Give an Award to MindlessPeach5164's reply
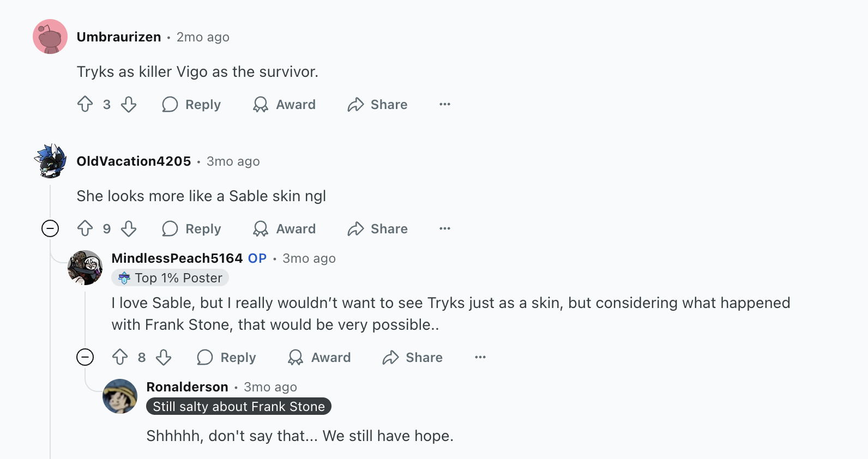The width and height of the screenshot is (868, 459). (319, 357)
